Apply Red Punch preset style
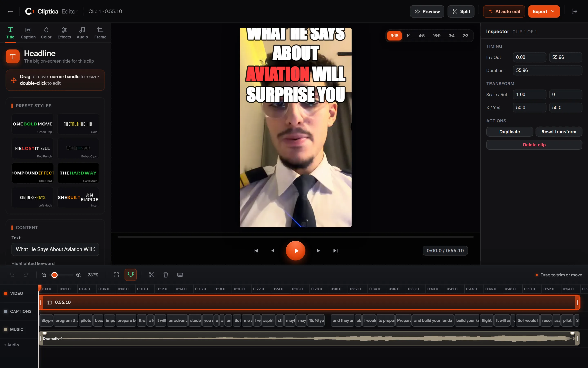 (x=32, y=148)
